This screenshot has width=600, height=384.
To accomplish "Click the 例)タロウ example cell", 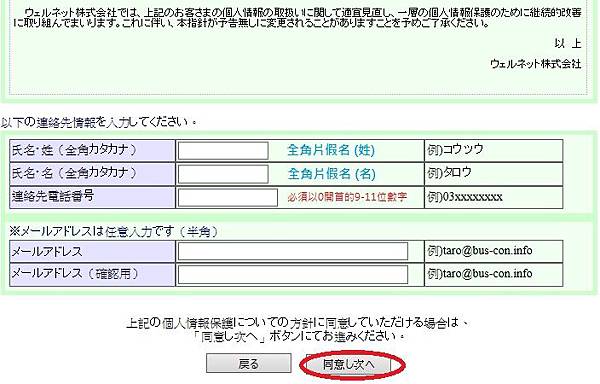I will point(494,174).
